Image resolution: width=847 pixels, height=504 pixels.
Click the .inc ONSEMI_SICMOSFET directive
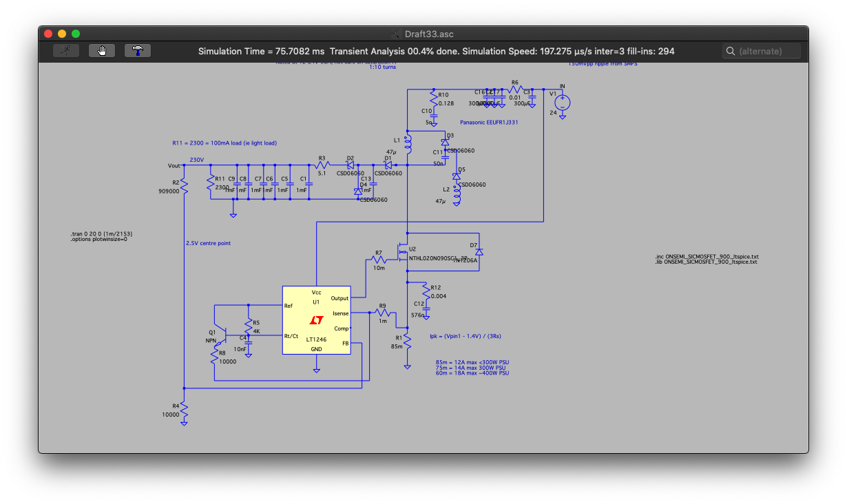point(706,257)
